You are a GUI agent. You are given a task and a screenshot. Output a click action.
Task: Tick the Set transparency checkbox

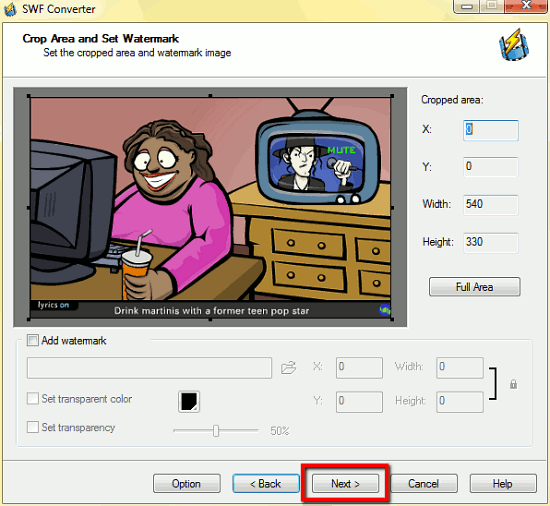tap(33, 427)
